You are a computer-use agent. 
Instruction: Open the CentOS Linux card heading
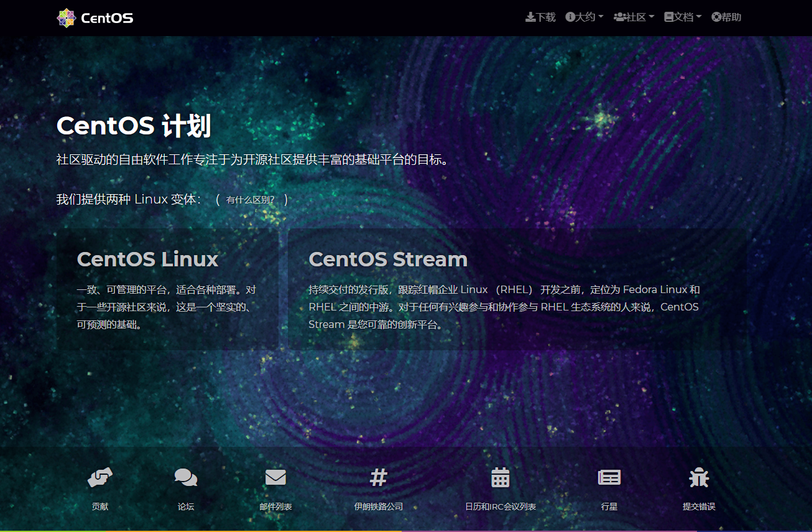pyautogui.click(x=147, y=259)
